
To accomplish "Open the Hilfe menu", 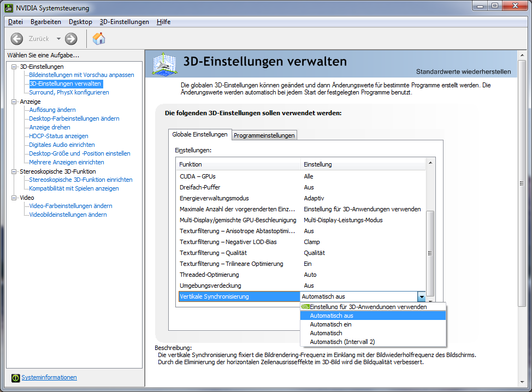I will 163,22.
